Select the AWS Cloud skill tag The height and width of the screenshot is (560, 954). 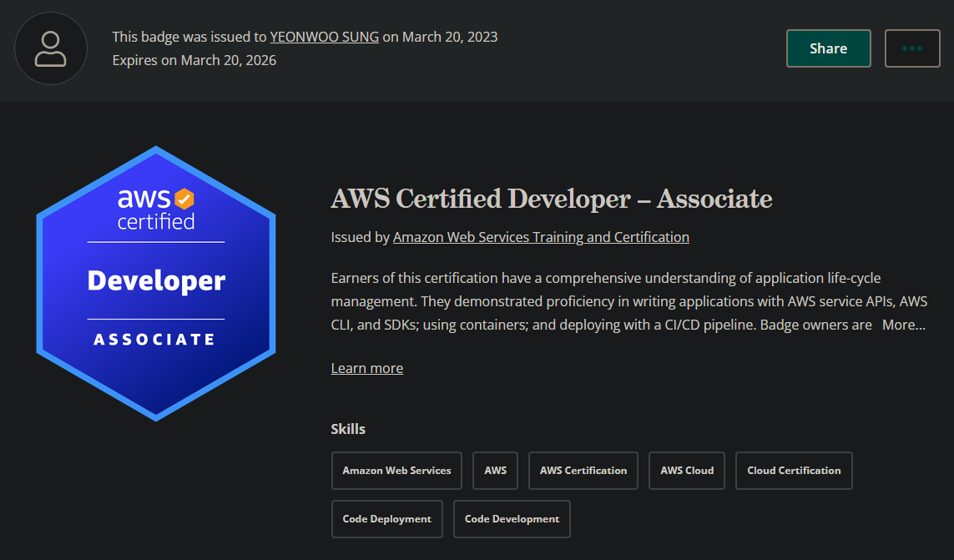pyautogui.click(x=687, y=471)
